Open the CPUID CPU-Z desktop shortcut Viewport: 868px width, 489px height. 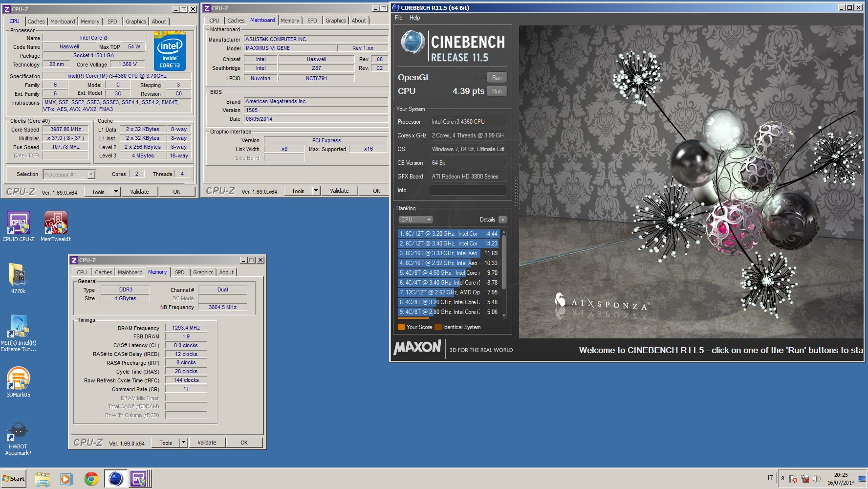pyautogui.click(x=19, y=226)
